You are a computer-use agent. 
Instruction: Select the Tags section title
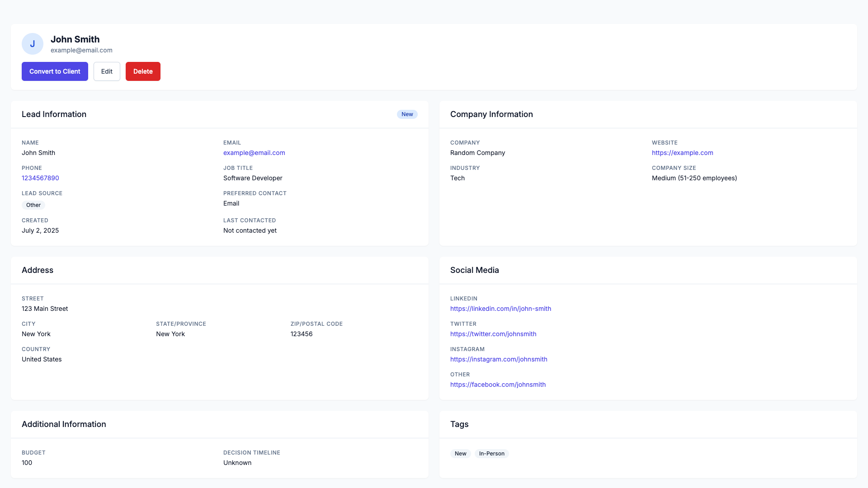pos(459,424)
